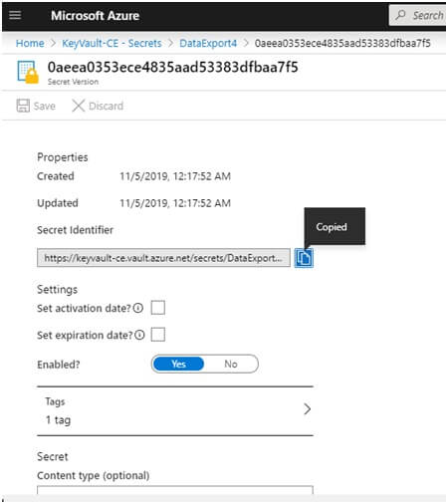Click the Properties heading
Viewport: 448px width, 504px height.
63,157
